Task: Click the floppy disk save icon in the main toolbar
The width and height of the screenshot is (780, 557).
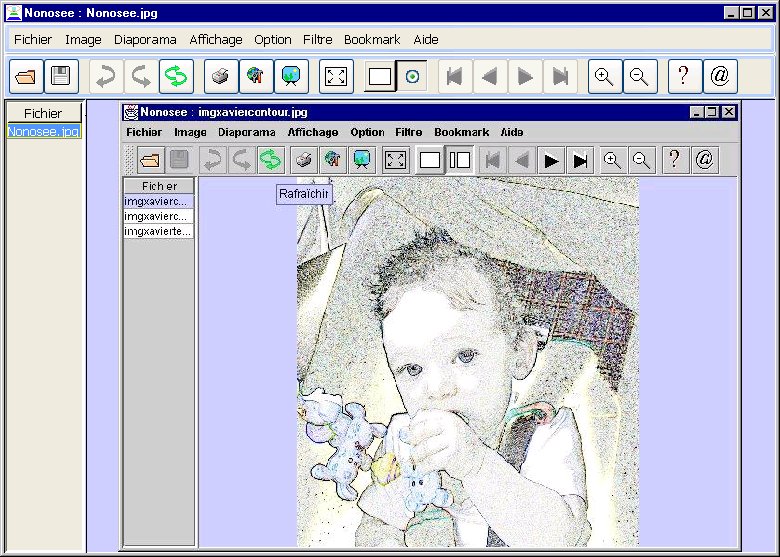Action: click(61, 76)
